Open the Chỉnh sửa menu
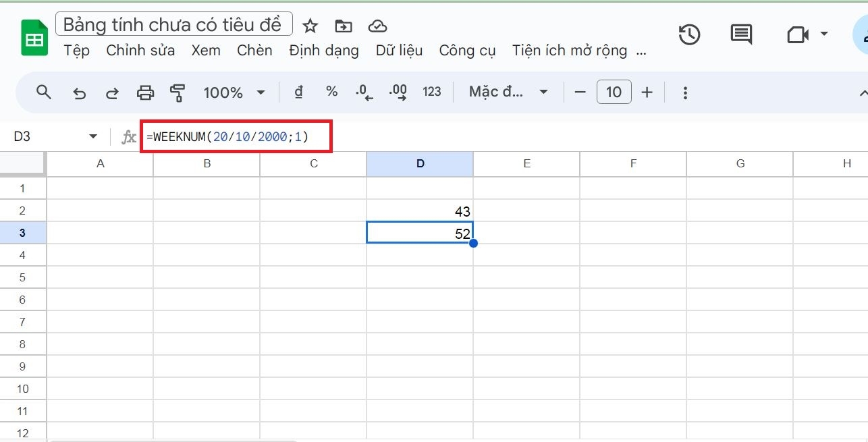 click(140, 51)
